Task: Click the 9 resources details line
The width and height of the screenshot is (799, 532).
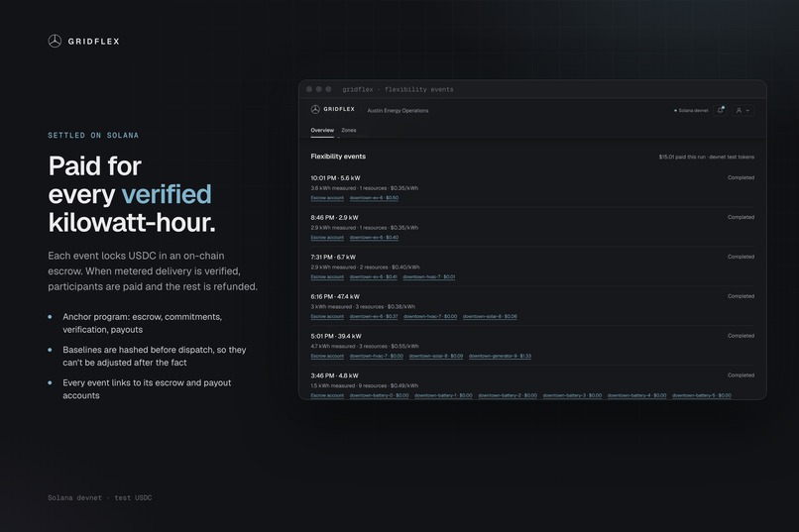Action: click(x=365, y=385)
